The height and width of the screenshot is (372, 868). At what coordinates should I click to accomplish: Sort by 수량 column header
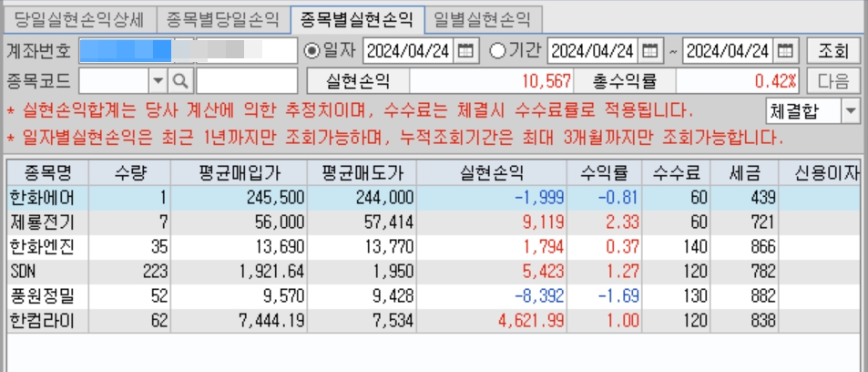coord(129,173)
